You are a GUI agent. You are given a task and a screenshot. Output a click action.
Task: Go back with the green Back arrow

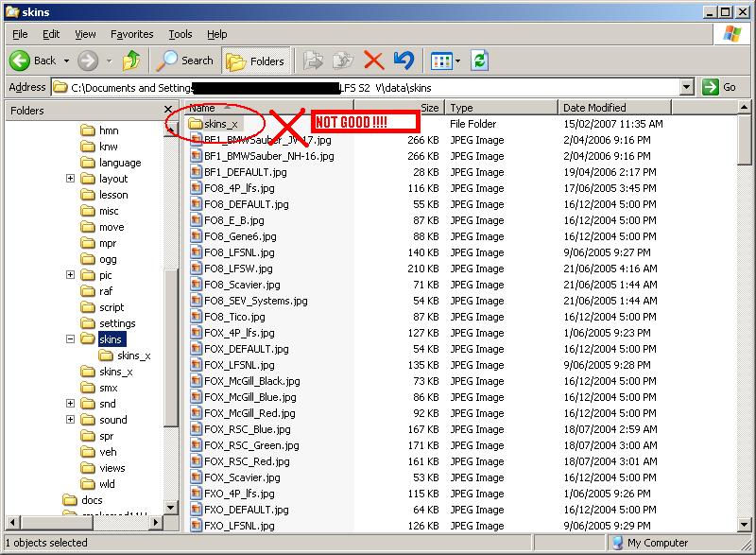pyautogui.click(x=20, y=61)
